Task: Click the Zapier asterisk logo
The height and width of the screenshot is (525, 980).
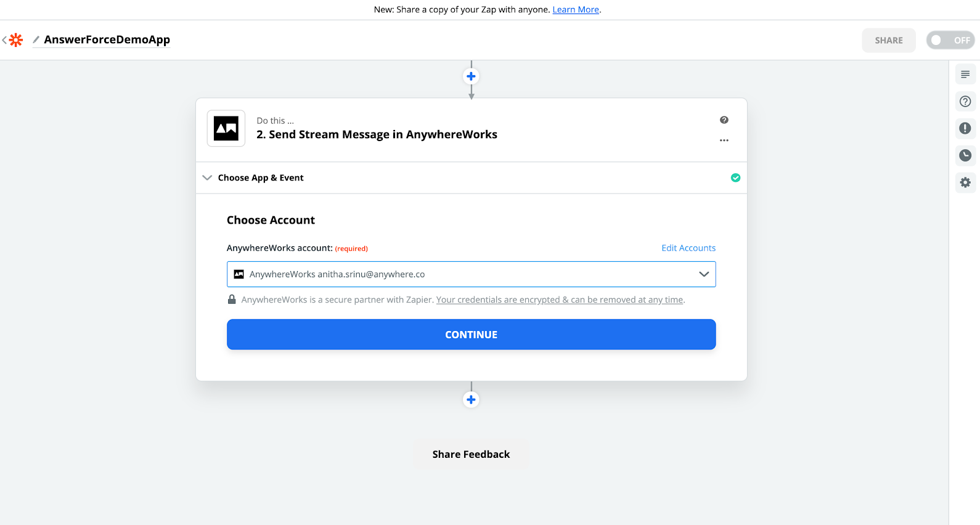Action: [16, 40]
